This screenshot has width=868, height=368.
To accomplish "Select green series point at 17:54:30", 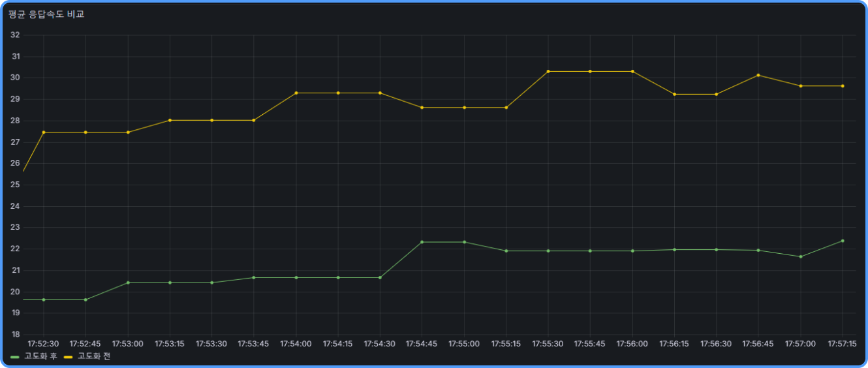I will [380, 278].
